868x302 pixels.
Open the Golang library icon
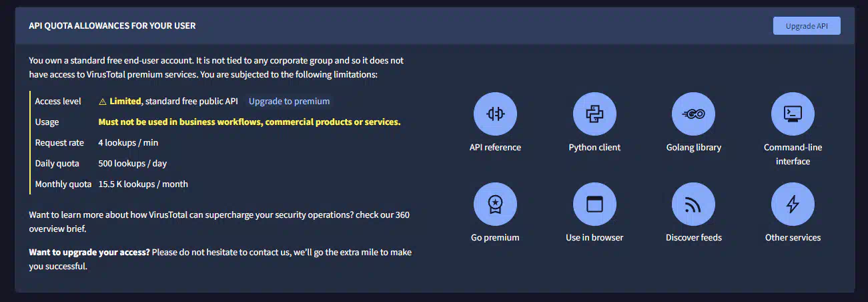pos(693,114)
